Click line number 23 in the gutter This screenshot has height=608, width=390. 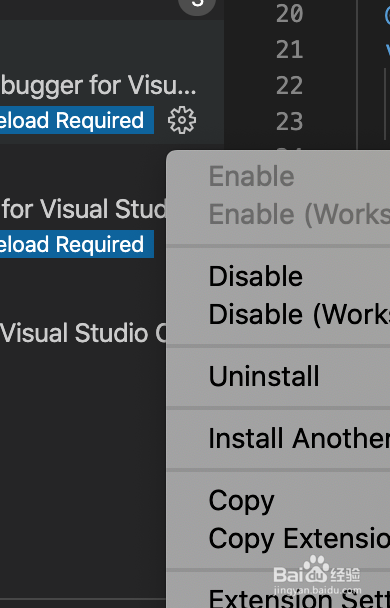click(x=290, y=121)
